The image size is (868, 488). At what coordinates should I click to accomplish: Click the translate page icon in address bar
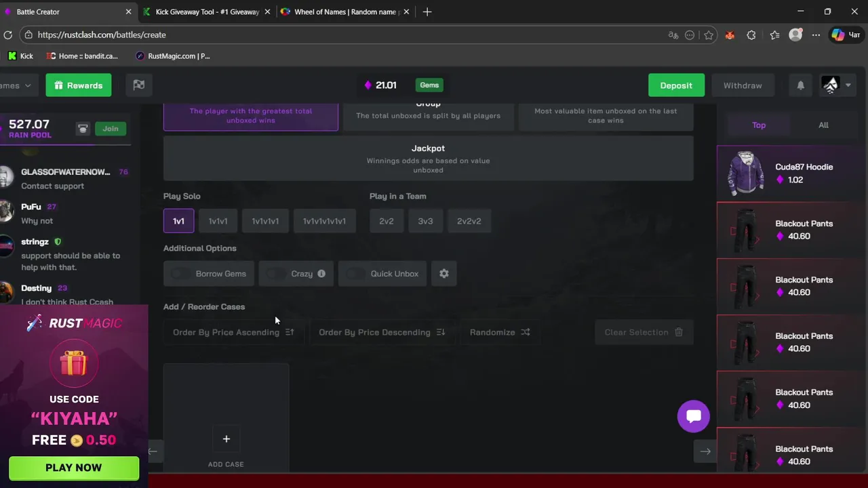673,35
